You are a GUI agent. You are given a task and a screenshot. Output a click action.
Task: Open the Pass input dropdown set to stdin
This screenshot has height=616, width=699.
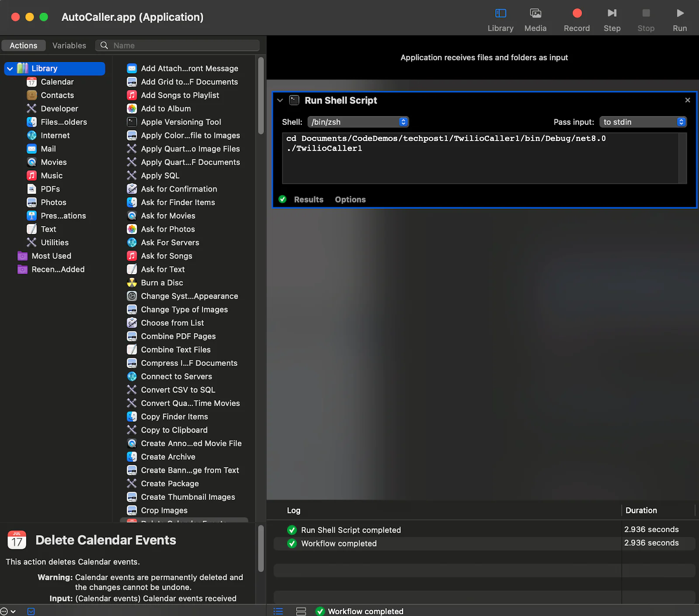(643, 122)
